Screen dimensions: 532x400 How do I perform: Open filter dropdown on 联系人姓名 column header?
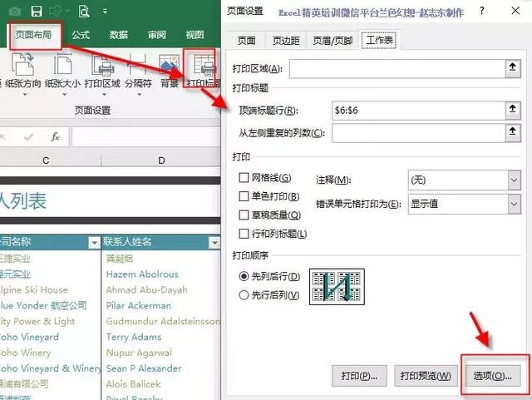[211, 242]
